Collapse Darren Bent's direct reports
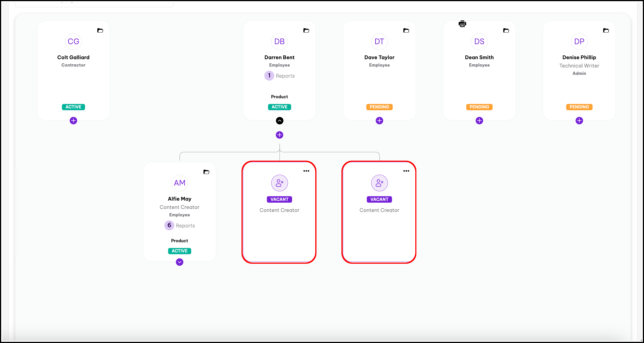Viewport: 644px width, 343px height. 279,121
